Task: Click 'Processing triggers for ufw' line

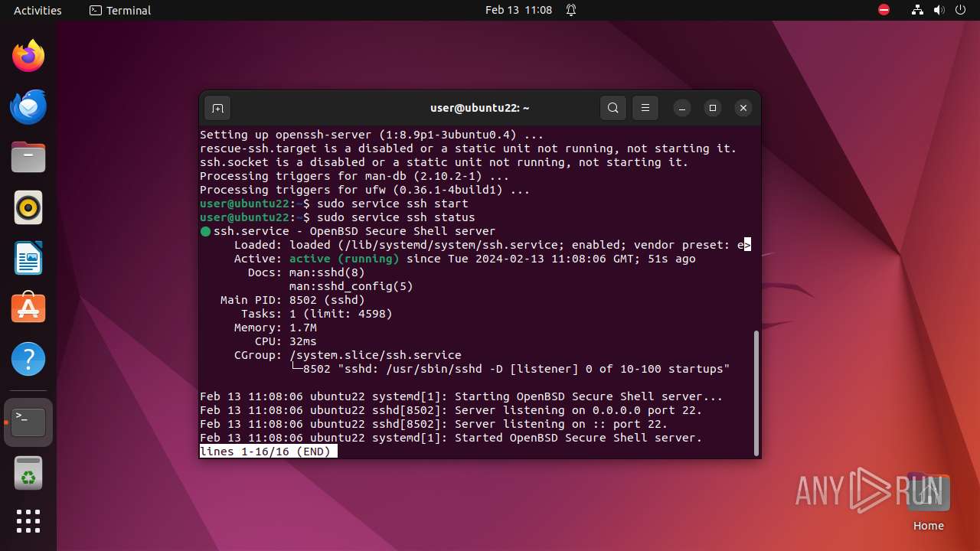Action: point(365,190)
